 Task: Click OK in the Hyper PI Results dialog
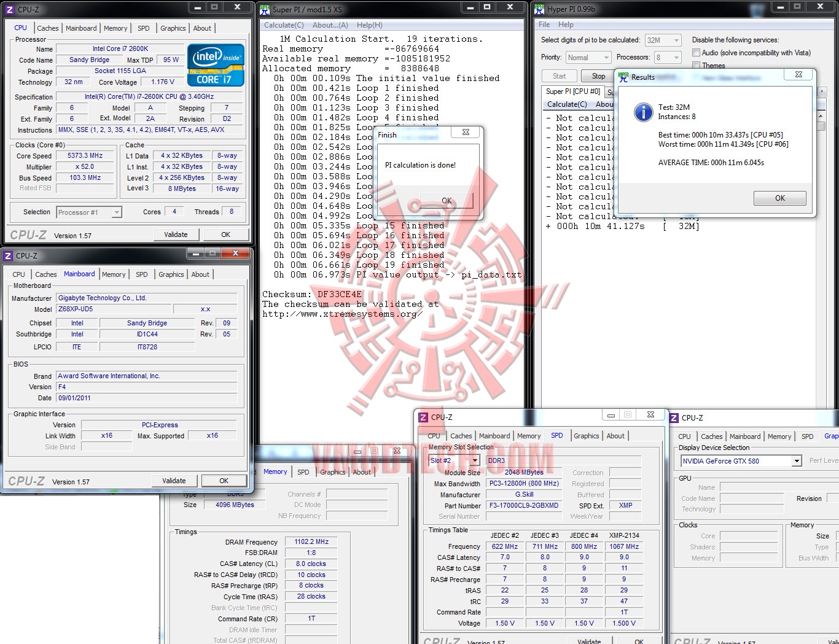click(x=780, y=198)
